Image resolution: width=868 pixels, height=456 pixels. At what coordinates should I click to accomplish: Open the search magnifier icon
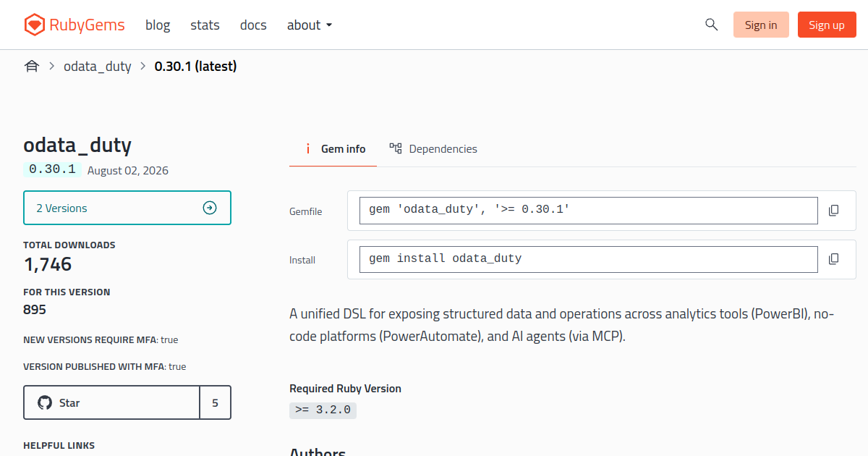711,25
